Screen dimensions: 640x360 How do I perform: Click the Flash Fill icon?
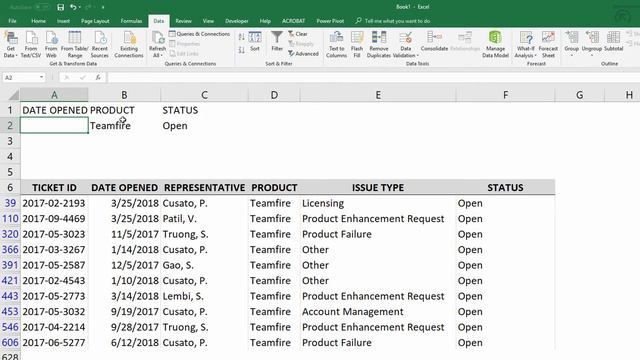click(x=357, y=45)
